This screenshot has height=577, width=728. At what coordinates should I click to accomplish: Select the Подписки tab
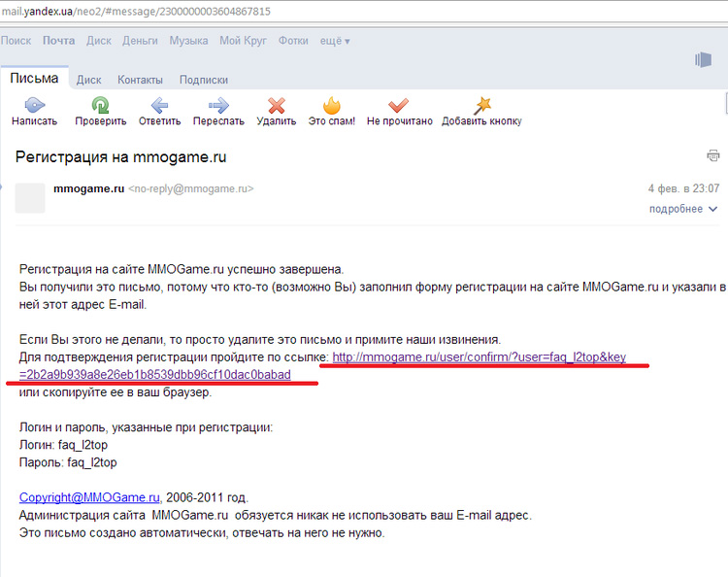coord(204,81)
